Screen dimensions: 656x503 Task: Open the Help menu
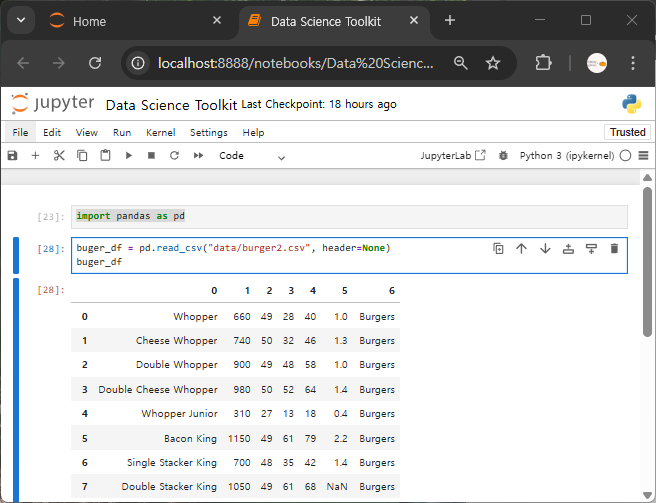pyautogui.click(x=254, y=133)
